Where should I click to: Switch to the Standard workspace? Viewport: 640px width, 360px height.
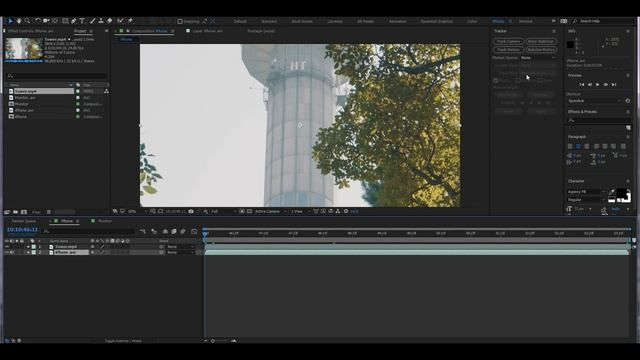coord(269,21)
